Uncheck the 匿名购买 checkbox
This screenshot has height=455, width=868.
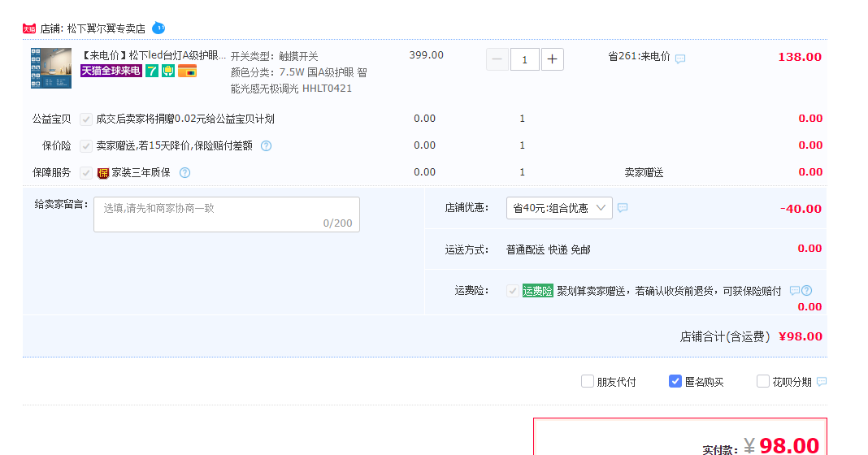pyautogui.click(x=675, y=381)
